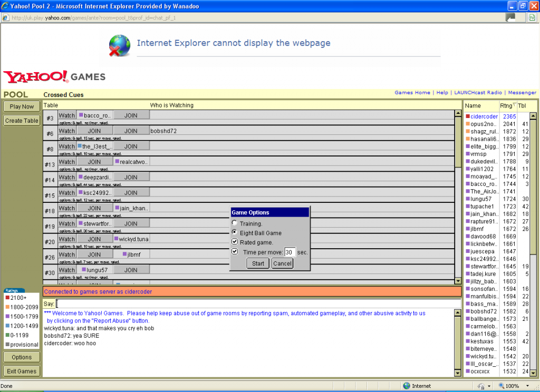Open the Games Home link

point(412,93)
